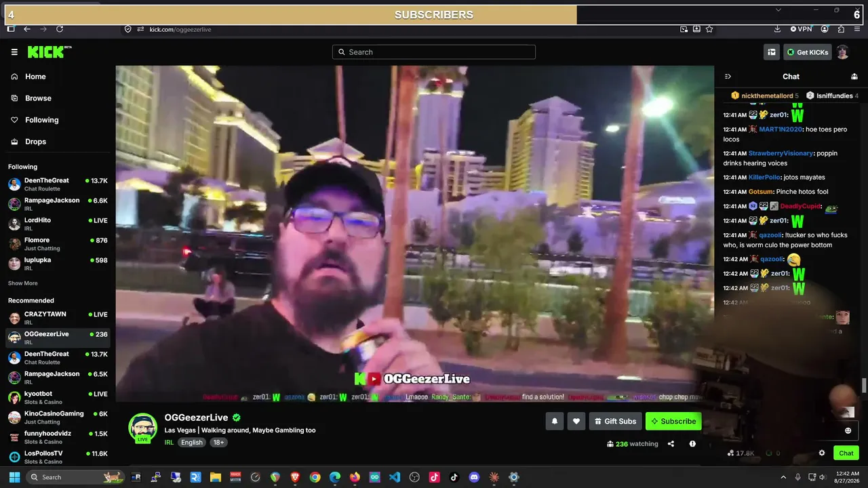Image resolution: width=868 pixels, height=488 pixels.
Task: Click the IRL category link
Action: click(x=169, y=443)
